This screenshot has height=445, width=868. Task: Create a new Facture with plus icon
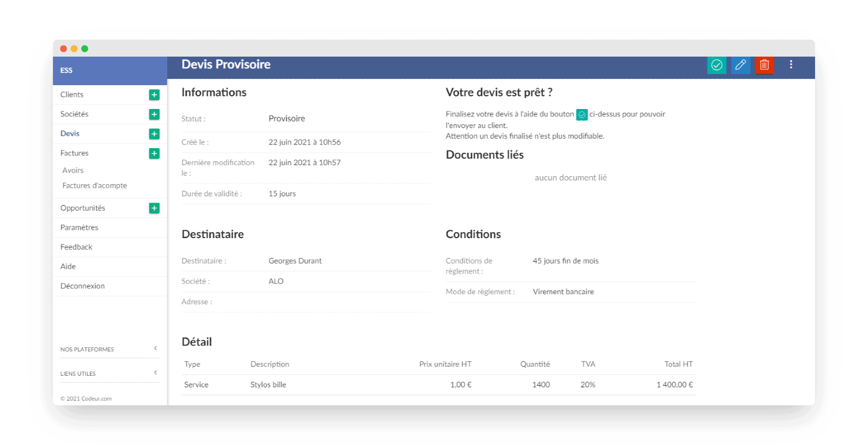154,153
